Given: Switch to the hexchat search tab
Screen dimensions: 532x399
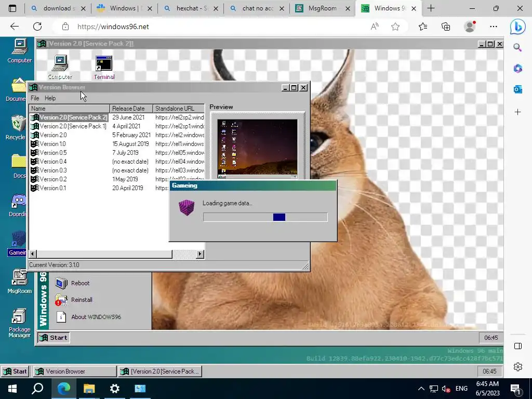Looking at the screenshot, I should point(191,8).
